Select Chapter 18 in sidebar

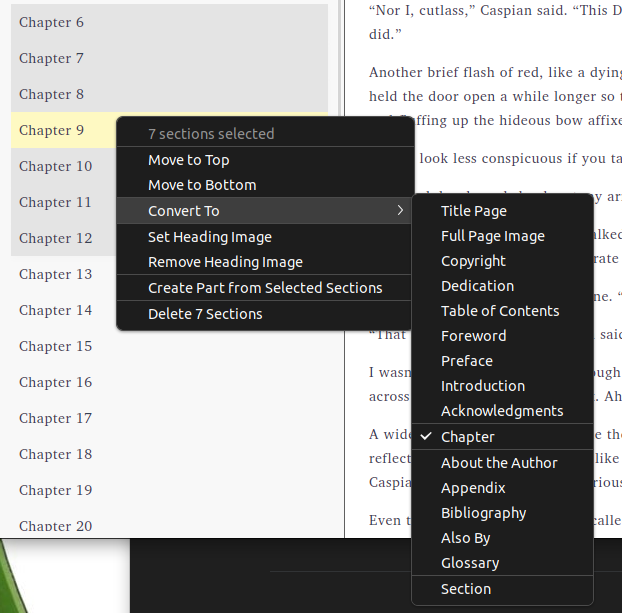169,454
